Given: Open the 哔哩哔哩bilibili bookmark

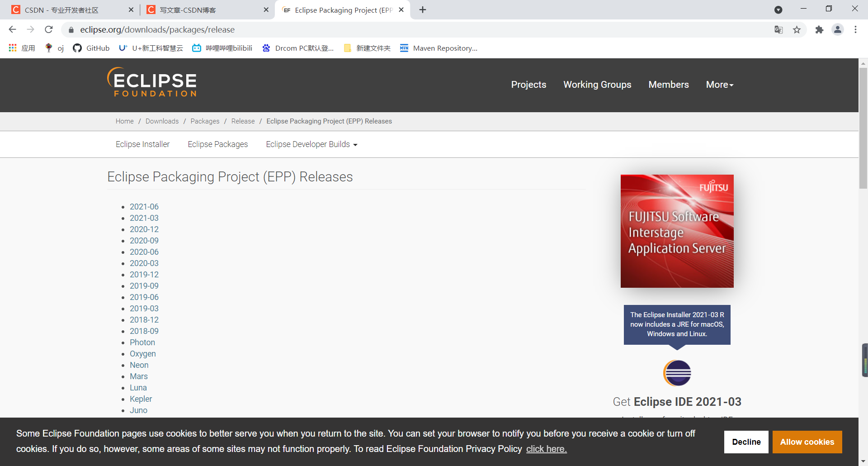Looking at the screenshot, I should [222, 48].
